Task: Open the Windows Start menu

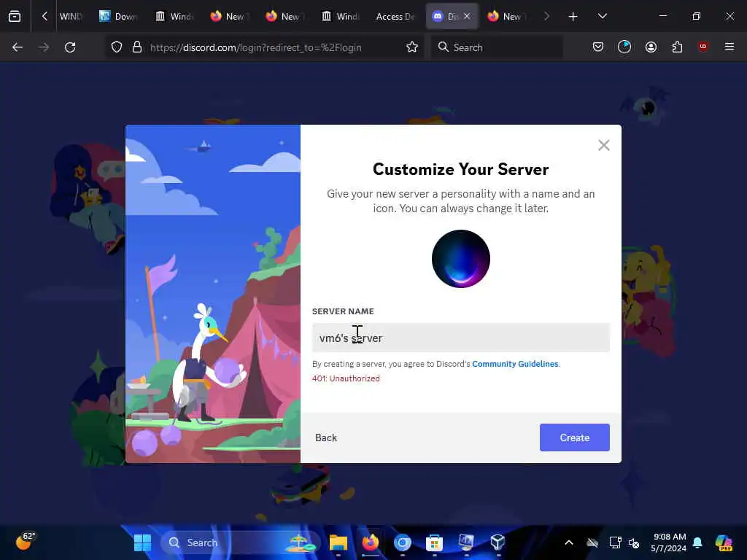Action: [x=142, y=542]
